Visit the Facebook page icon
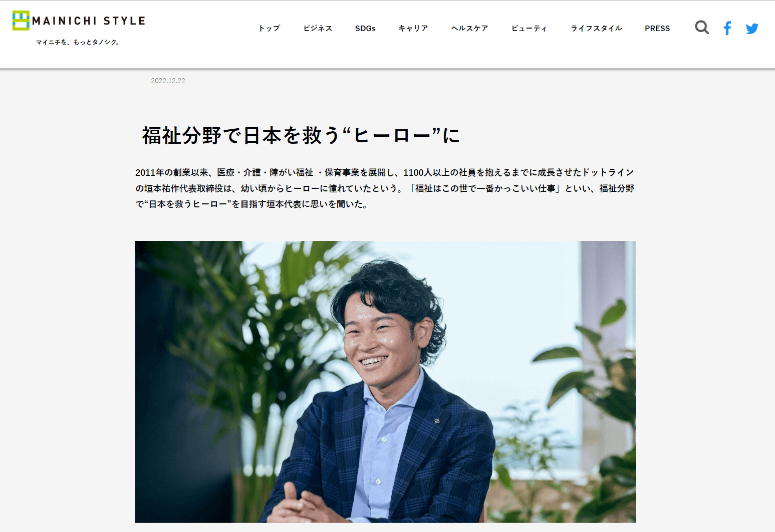Screen dimensions: 775x532 coord(727,28)
